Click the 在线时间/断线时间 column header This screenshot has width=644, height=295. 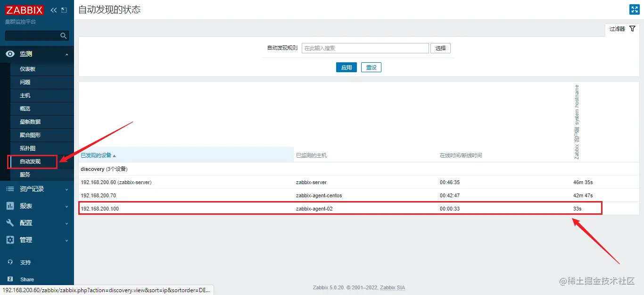click(x=461, y=155)
